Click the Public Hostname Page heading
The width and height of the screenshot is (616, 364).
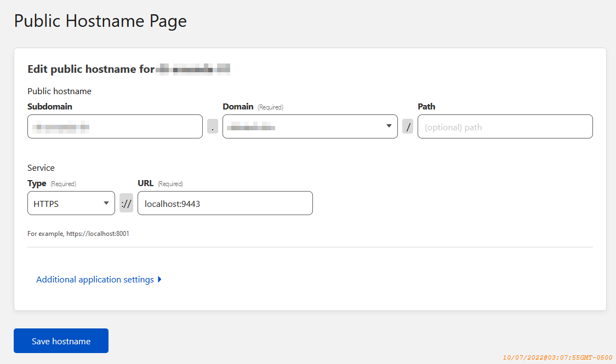100,21
